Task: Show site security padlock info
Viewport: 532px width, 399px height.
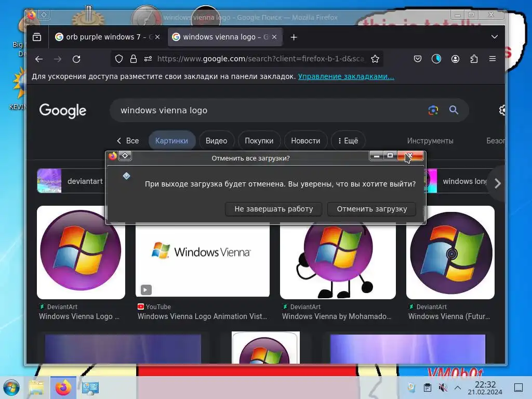Action: point(134,59)
